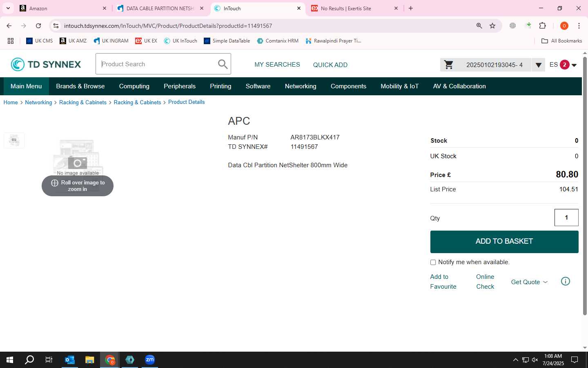Open the Main Menu item
This screenshot has height=368, width=588.
point(26,86)
